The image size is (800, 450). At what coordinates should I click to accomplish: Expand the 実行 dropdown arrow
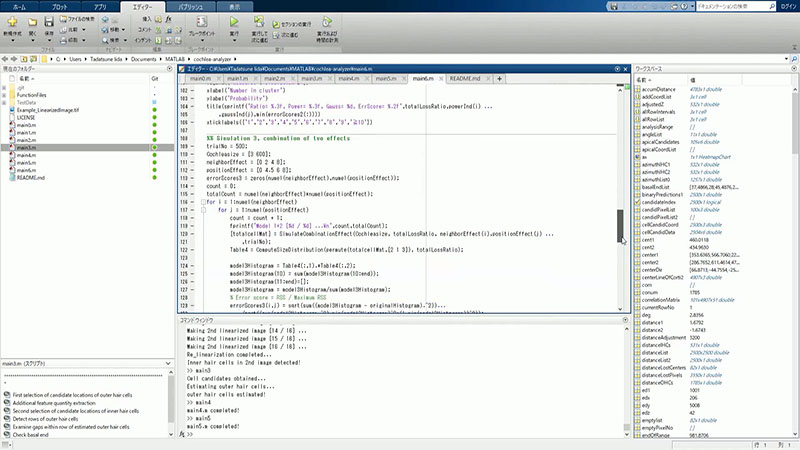coord(234,40)
